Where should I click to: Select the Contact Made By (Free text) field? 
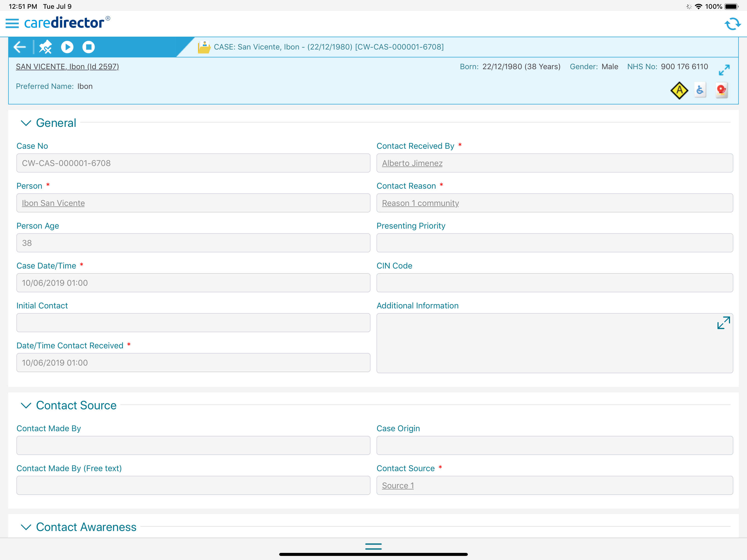[x=193, y=485]
